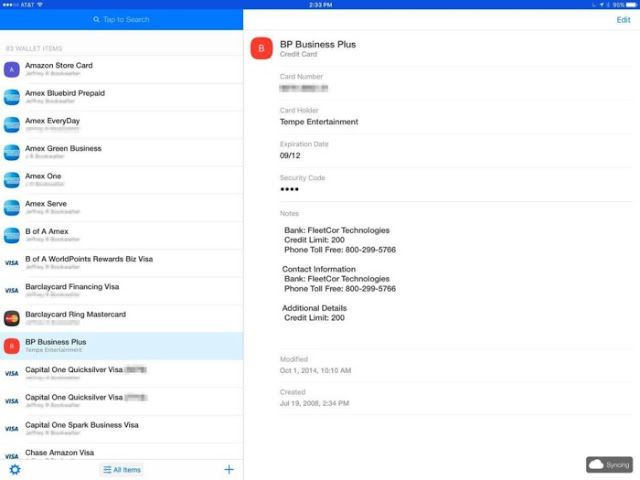Select BP Business Plus list item
640x480 pixels.
point(122,346)
